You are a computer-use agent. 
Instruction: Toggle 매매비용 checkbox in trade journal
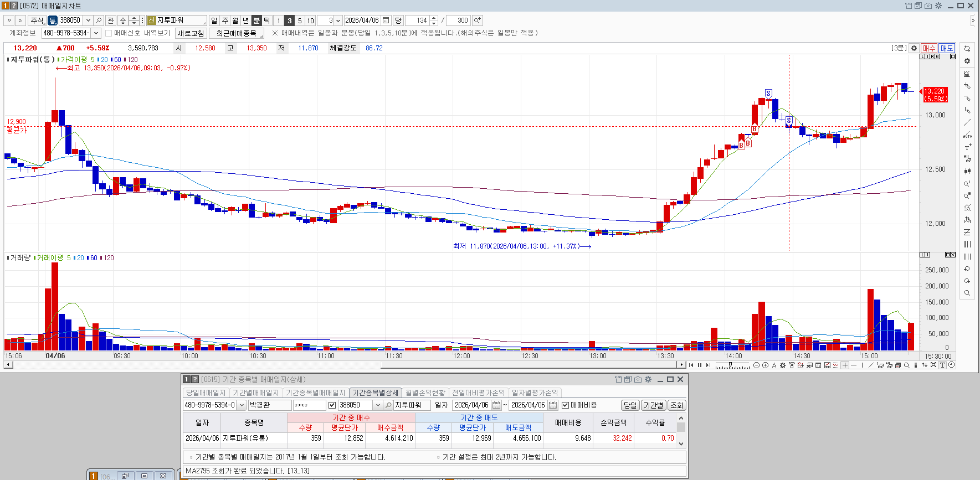566,405
